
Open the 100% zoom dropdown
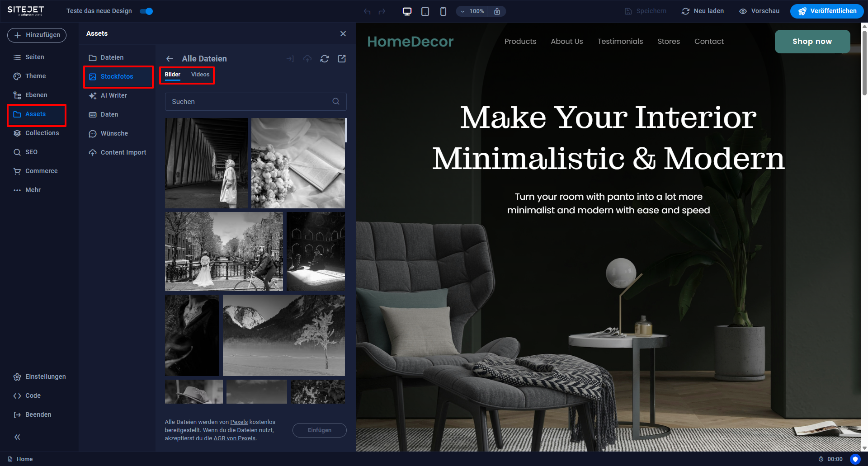coord(473,11)
